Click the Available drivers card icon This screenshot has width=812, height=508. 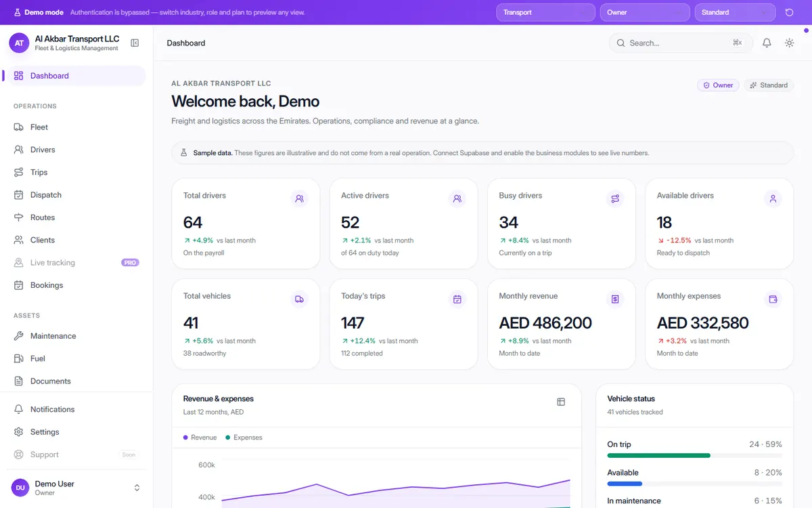(x=773, y=199)
